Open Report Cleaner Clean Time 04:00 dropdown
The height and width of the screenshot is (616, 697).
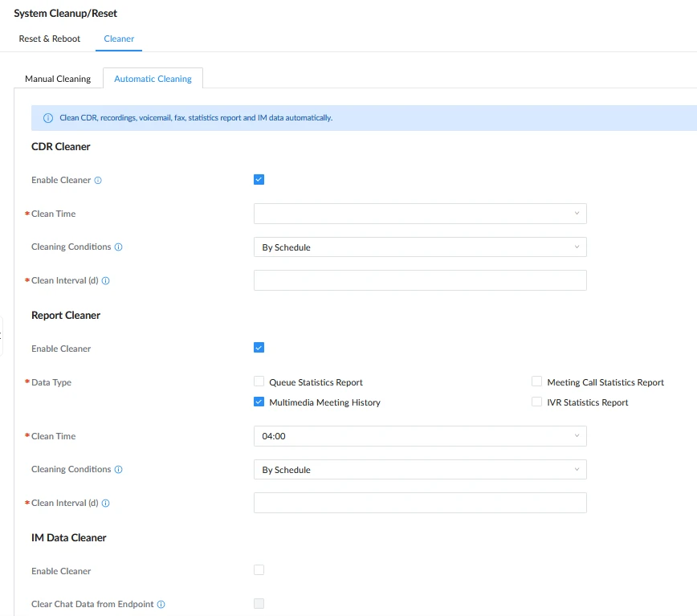[420, 436]
